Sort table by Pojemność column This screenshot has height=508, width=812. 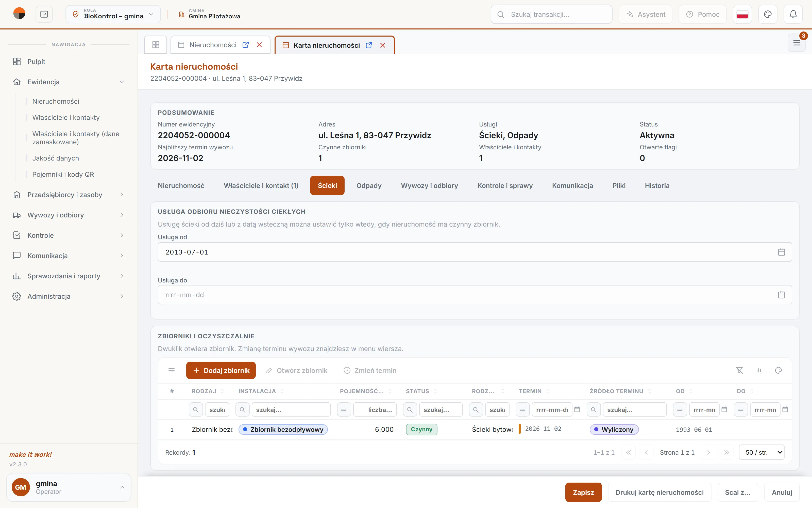366,391
